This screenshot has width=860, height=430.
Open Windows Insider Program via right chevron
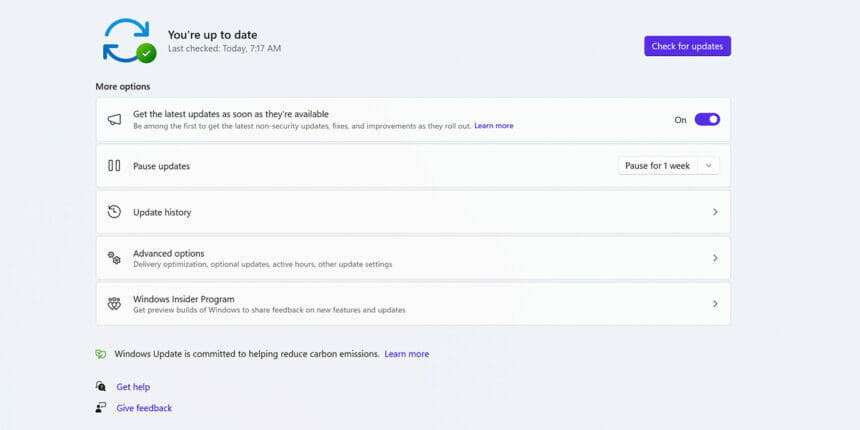(715, 304)
